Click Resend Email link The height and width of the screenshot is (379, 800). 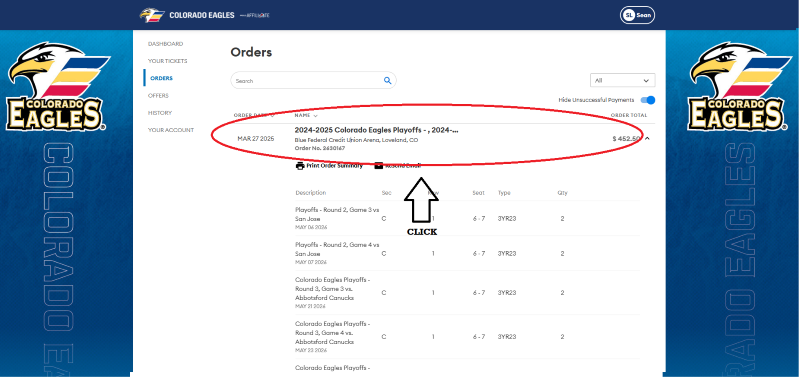[398, 166]
